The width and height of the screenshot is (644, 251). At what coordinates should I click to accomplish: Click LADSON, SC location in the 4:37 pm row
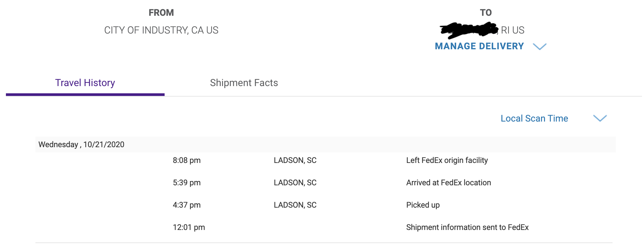point(295,205)
